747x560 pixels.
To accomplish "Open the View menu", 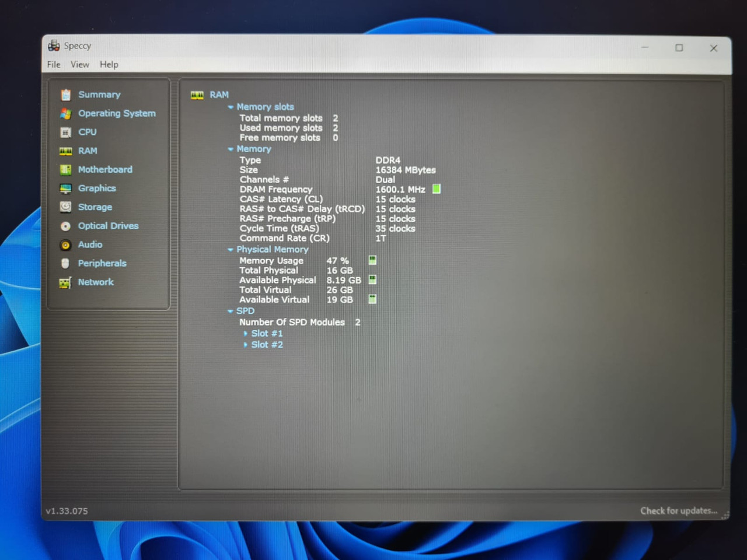I will click(x=80, y=65).
